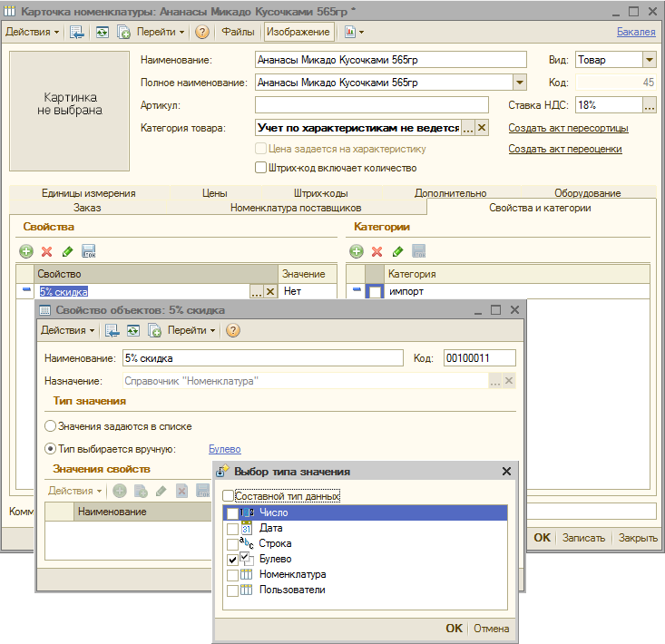665x644 pixels.
Task: Uncheck the Булево type checkbox
Action: click(233, 561)
